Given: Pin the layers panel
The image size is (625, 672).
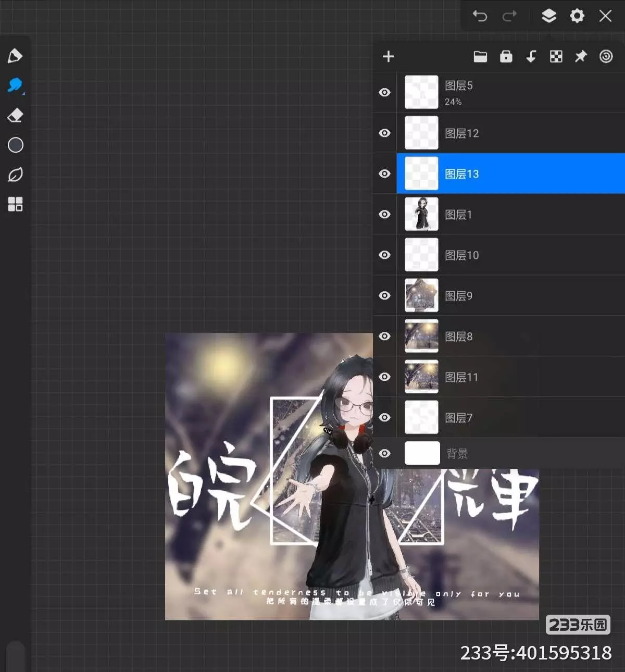Looking at the screenshot, I should point(581,56).
